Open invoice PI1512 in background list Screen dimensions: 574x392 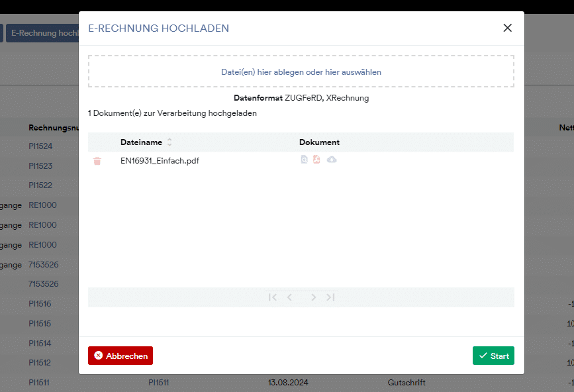(40, 363)
